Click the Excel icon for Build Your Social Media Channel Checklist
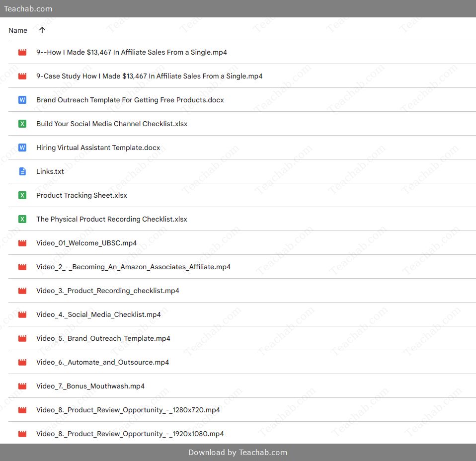 pos(22,124)
